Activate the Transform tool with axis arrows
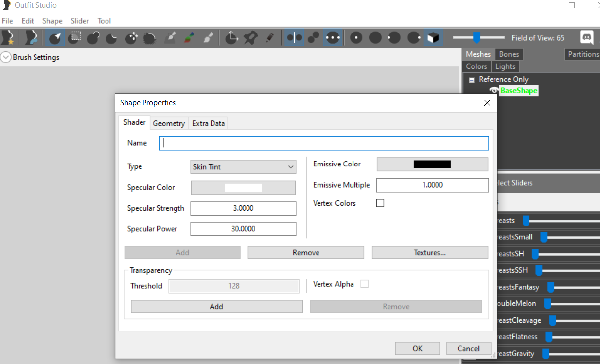Image resolution: width=600 pixels, height=364 pixels. (232, 38)
